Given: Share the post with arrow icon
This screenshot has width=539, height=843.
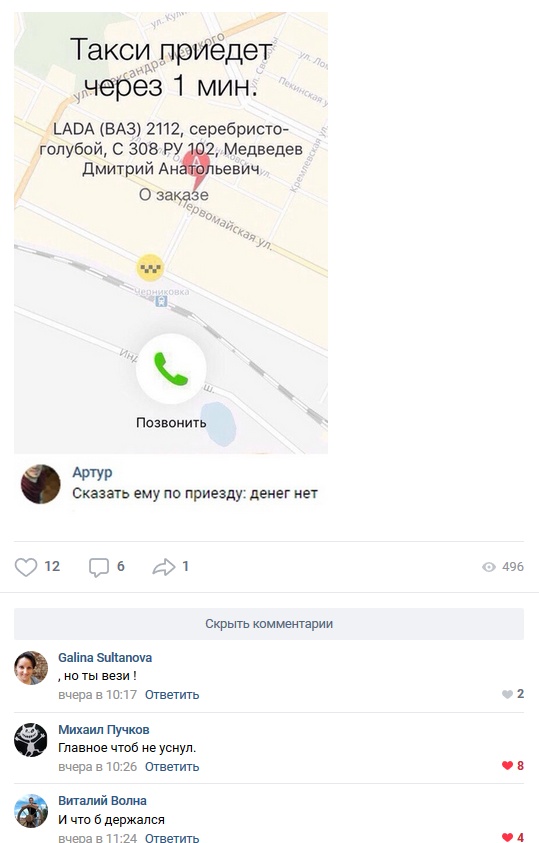Looking at the screenshot, I should pyautogui.click(x=163, y=567).
